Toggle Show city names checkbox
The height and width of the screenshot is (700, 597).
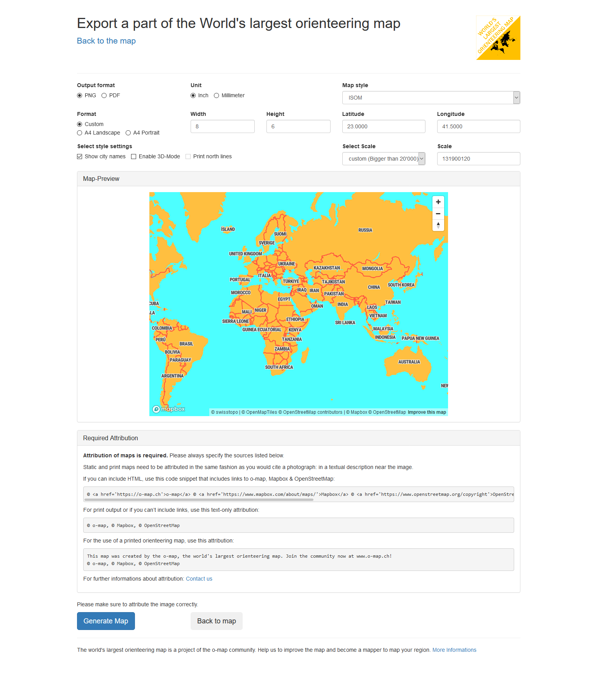[80, 157]
